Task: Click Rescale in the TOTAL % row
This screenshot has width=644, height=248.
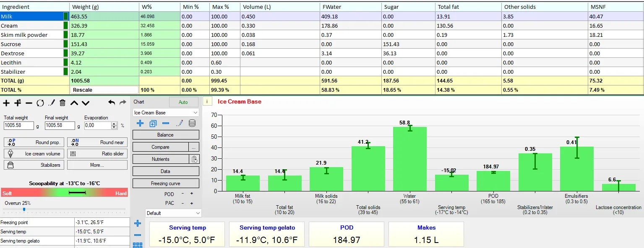Action: coord(104,90)
